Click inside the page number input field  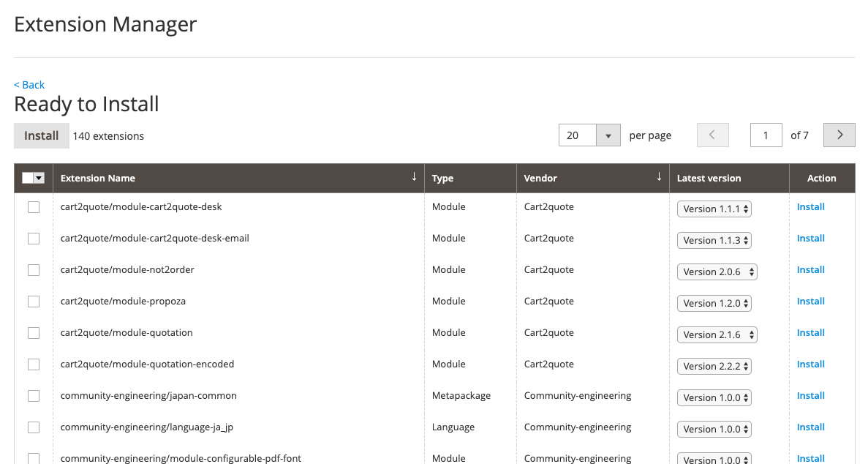(766, 135)
